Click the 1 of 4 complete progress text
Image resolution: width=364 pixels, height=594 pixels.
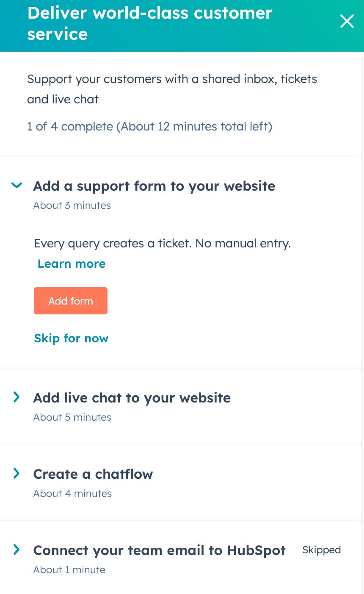point(149,126)
